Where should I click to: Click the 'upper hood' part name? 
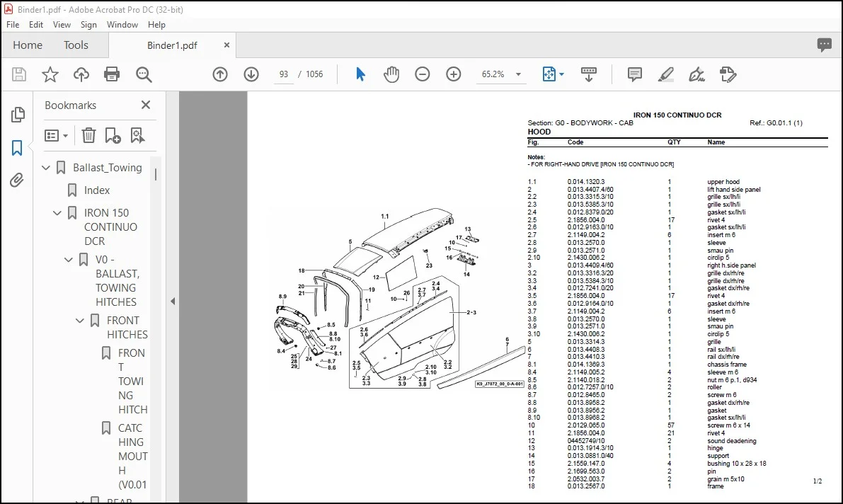tap(723, 182)
